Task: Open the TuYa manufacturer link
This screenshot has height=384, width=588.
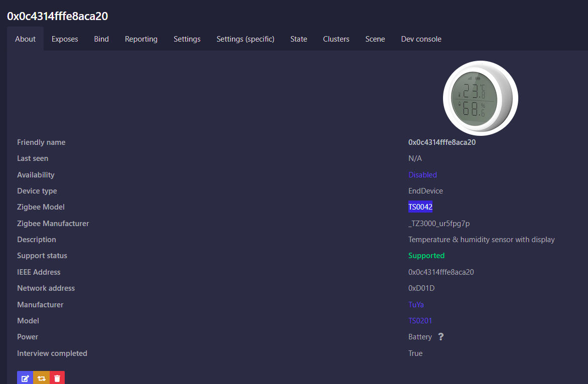Action: coord(416,305)
